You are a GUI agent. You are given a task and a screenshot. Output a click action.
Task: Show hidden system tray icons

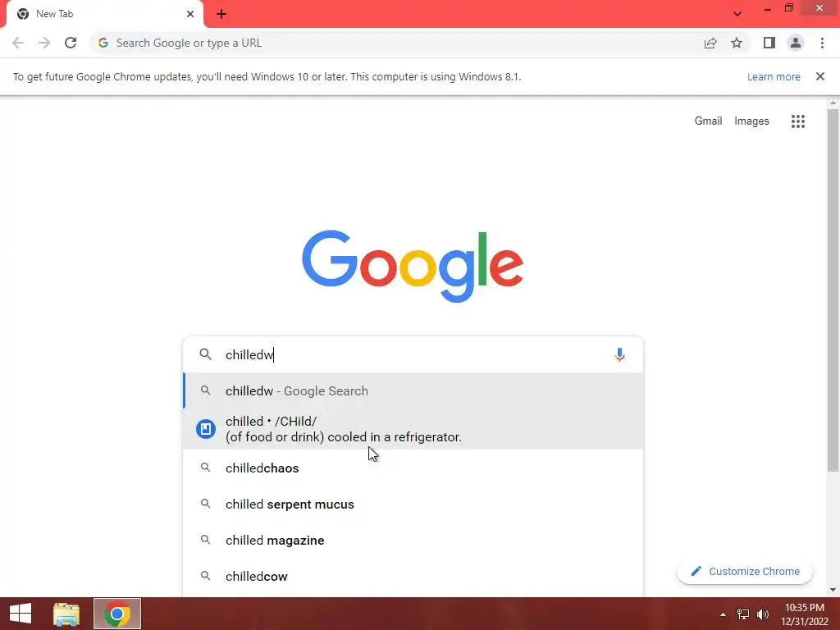(x=724, y=614)
